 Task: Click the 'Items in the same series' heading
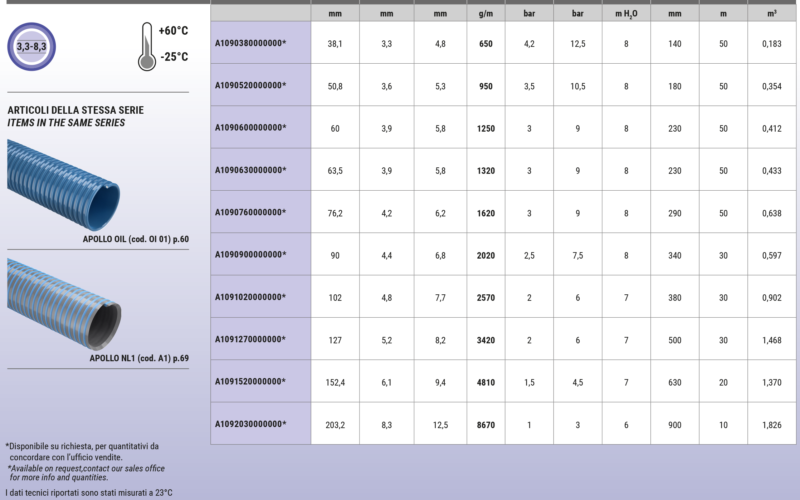tap(66, 123)
